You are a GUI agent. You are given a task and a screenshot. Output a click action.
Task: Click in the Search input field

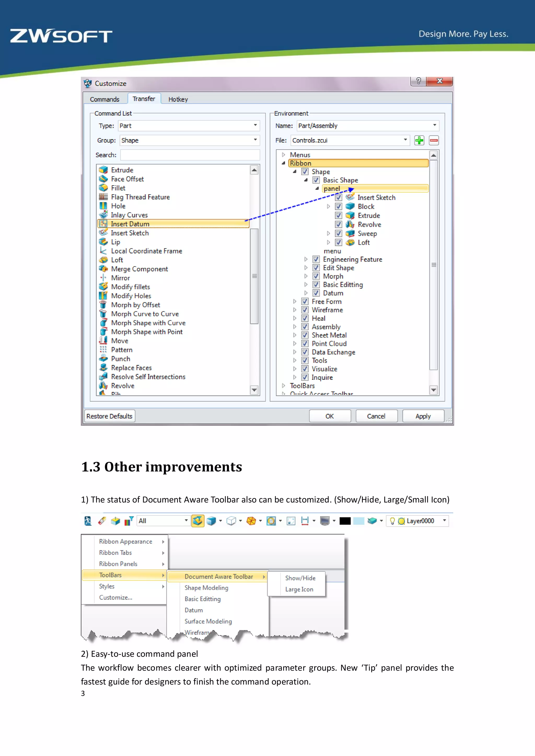pyautogui.click(x=190, y=155)
